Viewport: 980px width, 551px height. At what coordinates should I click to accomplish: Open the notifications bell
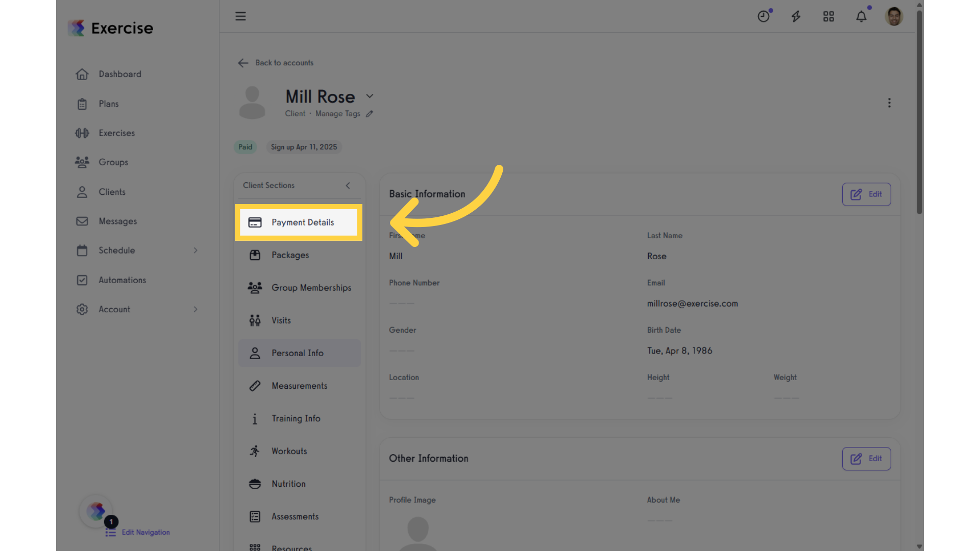(x=862, y=16)
